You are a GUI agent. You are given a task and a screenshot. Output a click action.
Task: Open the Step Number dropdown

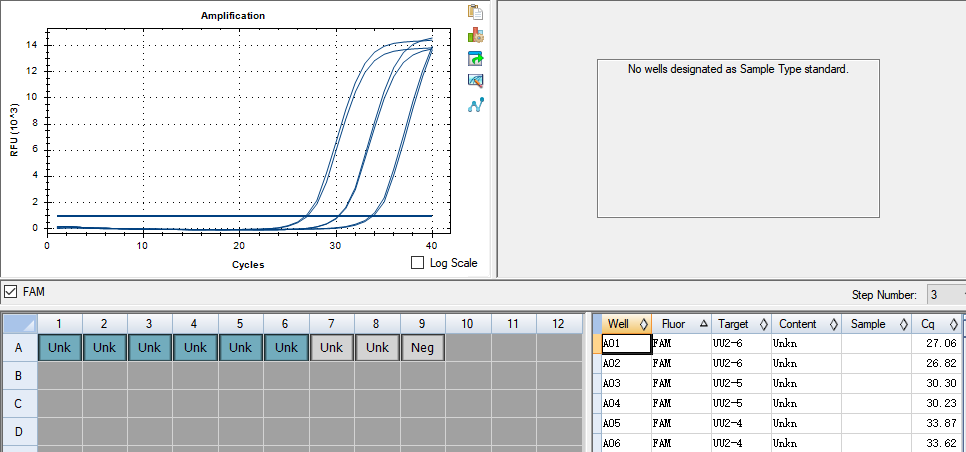click(946, 295)
